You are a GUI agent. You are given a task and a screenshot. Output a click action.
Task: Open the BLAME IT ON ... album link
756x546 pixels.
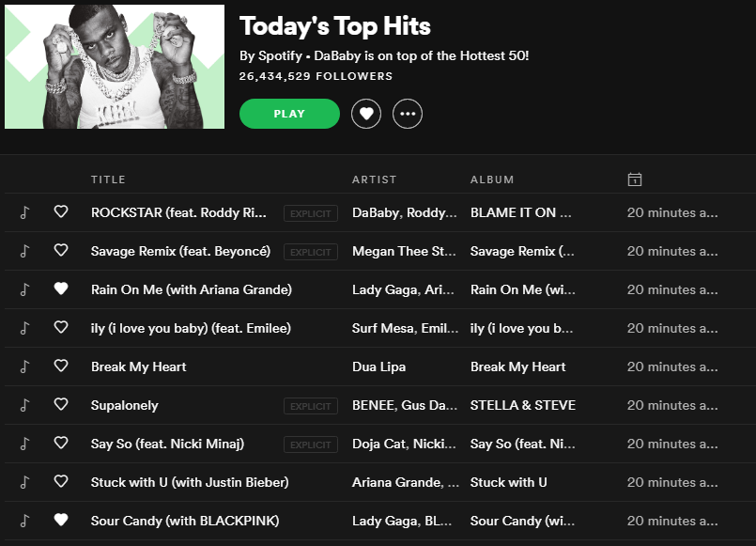[x=521, y=212]
